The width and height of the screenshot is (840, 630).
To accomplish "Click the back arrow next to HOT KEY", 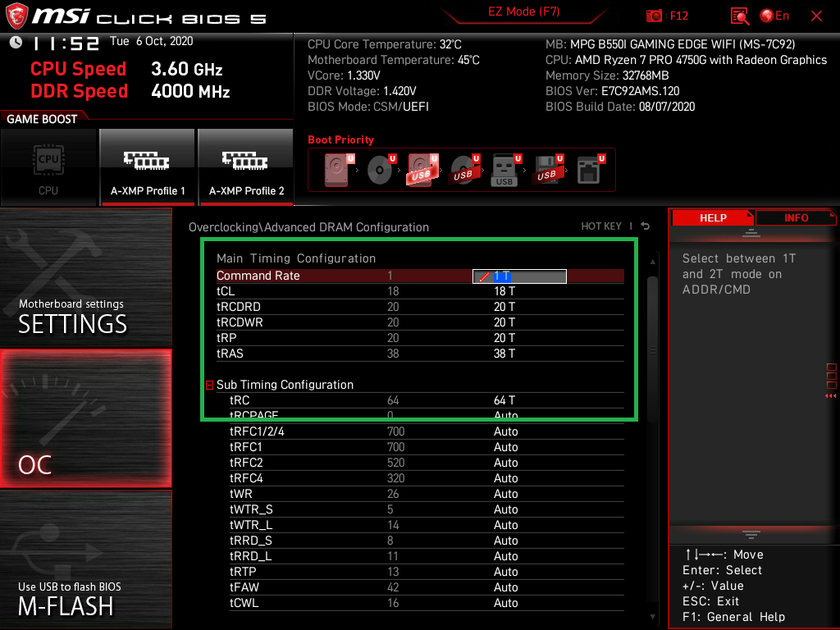I will tap(646, 226).
